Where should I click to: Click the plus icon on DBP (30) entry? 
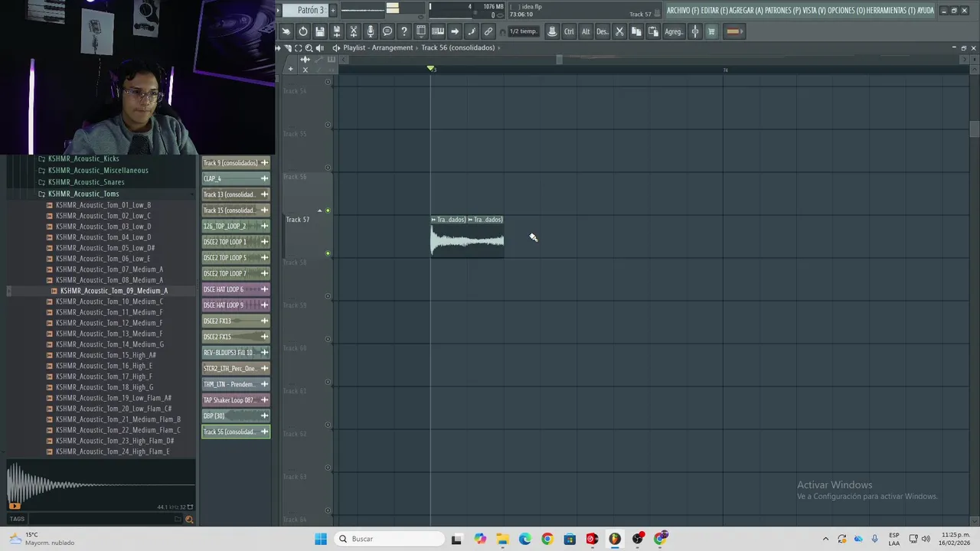pos(264,416)
